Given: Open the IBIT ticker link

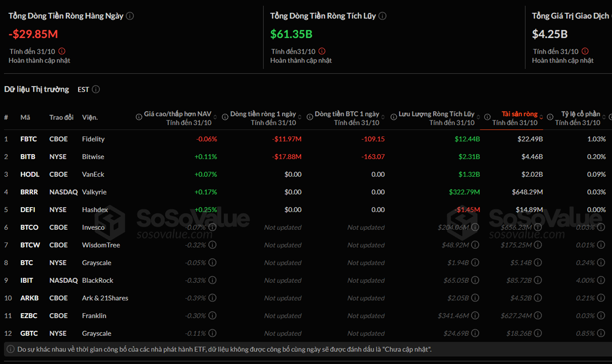Looking at the screenshot, I should click(27, 281).
